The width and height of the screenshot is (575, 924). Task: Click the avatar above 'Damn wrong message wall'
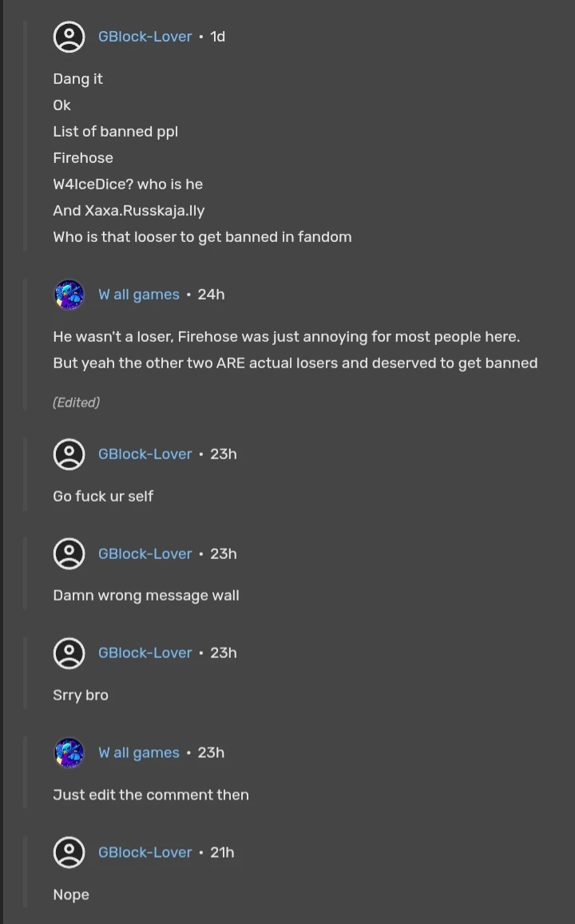(x=69, y=553)
